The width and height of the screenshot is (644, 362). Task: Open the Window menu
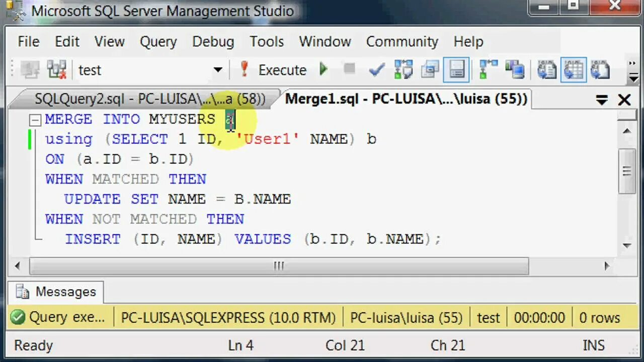(325, 42)
